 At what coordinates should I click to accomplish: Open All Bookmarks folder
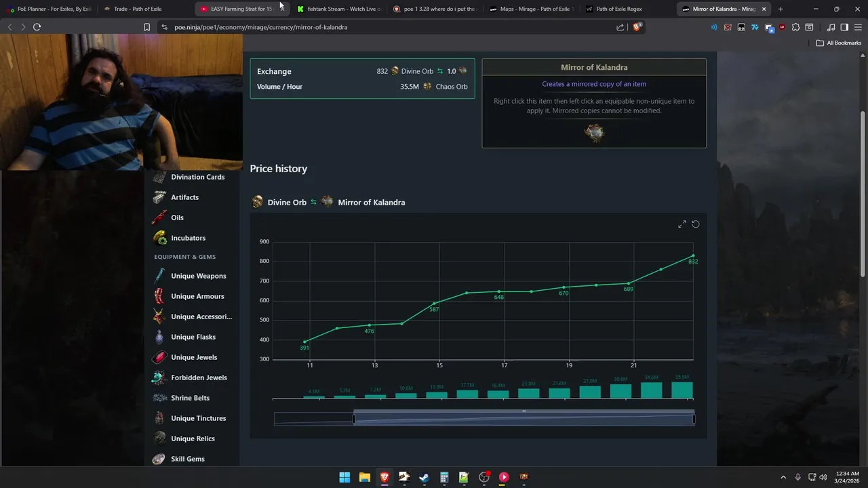838,43
